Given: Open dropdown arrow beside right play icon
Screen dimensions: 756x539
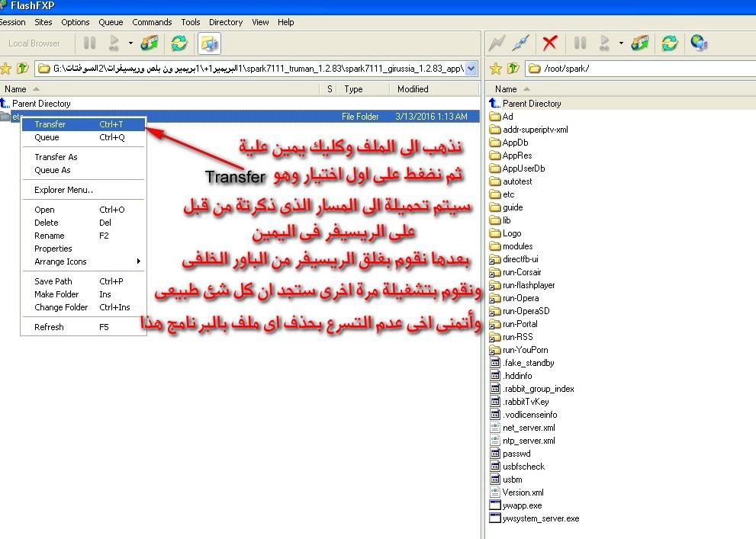Looking at the screenshot, I should [x=621, y=43].
